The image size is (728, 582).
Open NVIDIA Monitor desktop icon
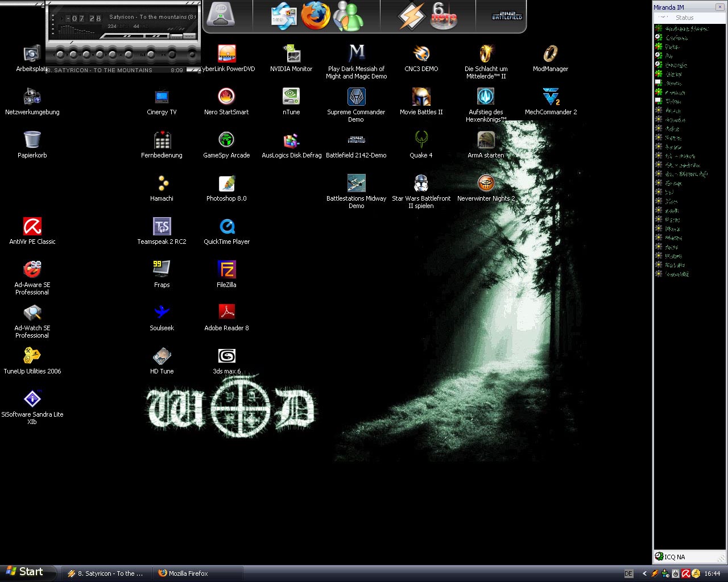[x=291, y=59]
